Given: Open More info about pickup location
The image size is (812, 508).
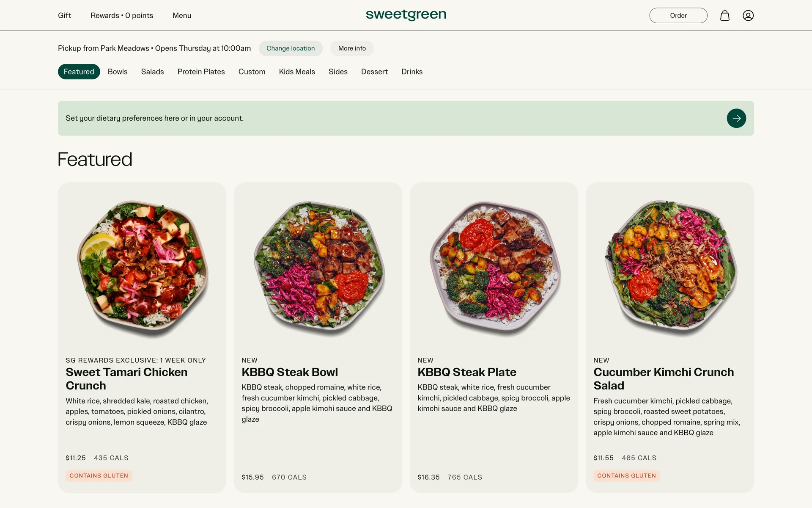Looking at the screenshot, I should [x=352, y=48].
